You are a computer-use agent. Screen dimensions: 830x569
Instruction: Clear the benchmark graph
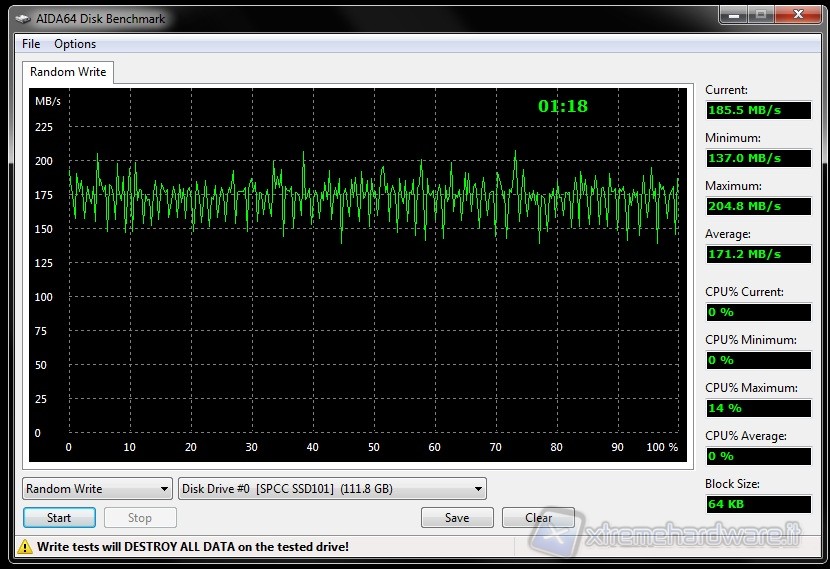(538, 518)
